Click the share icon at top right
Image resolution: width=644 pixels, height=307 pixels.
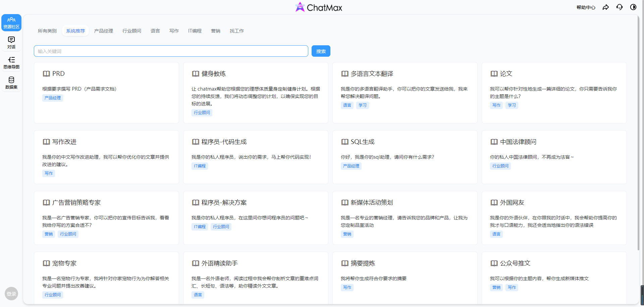coord(606,7)
